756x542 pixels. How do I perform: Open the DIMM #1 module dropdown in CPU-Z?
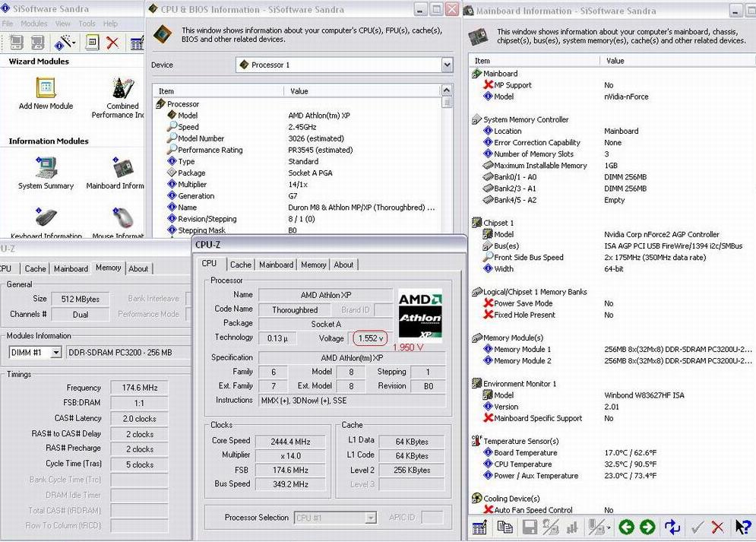click(x=56, y=353)
